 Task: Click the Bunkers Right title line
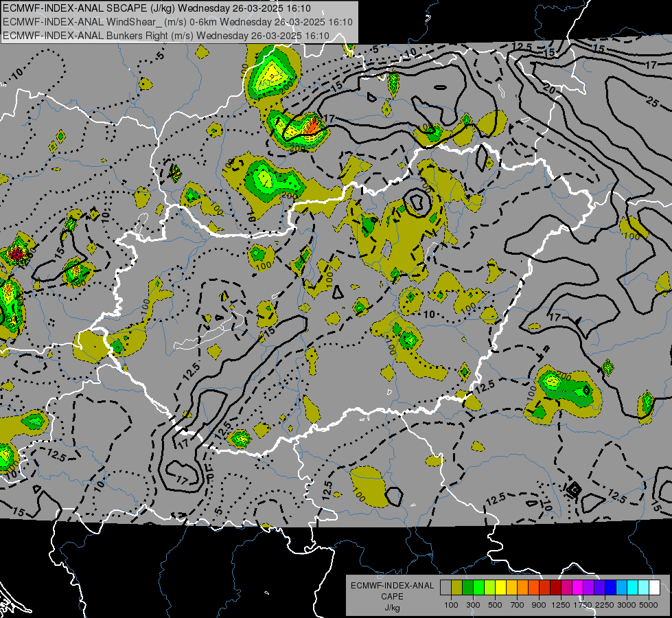[x=166, y=36]
